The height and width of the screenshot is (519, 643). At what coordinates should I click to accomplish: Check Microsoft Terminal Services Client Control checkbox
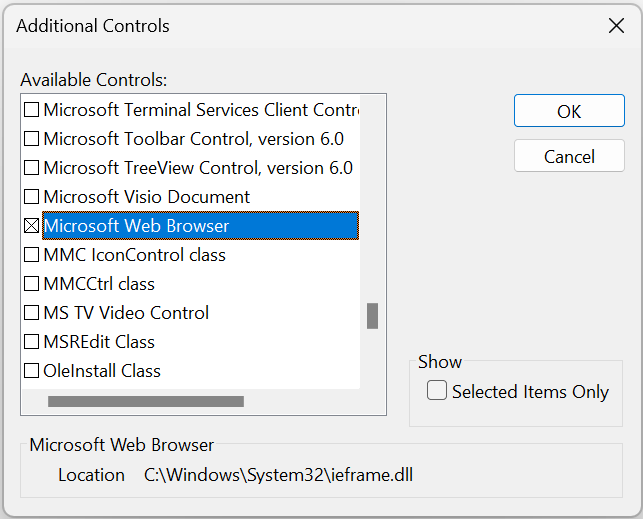click(32, 110)
